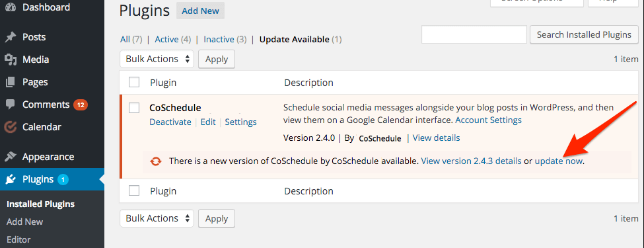The image size is (644, 248).
Task: Click the 12 comments count badge
Action: coord(81,105)
